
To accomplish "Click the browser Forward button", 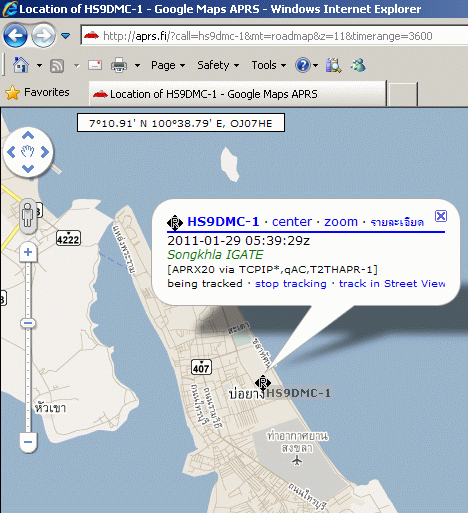I will [x=44, y=35].
